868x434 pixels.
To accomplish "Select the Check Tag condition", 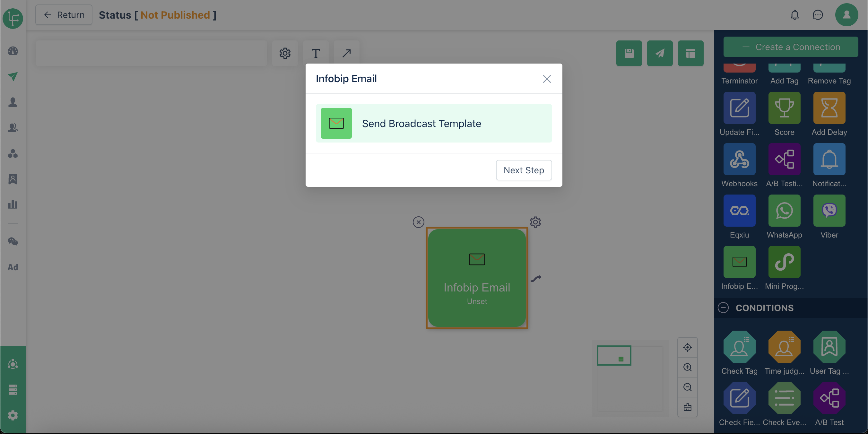I will [x=739, y=347].
